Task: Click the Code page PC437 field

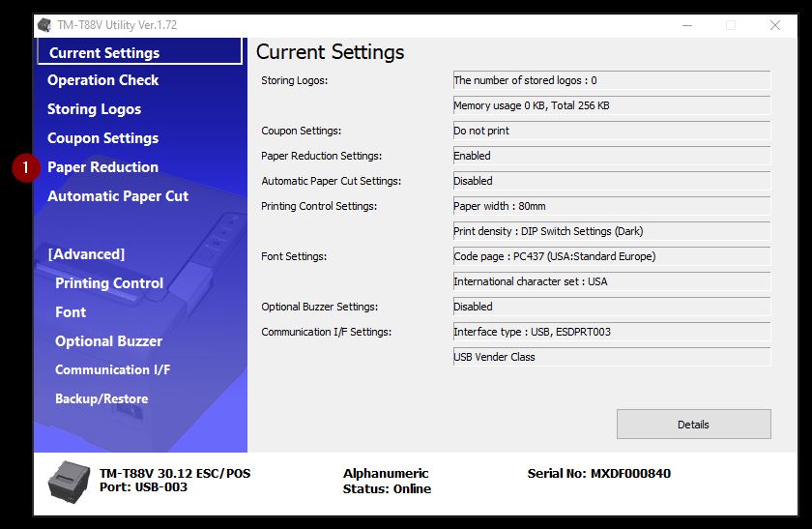Action: tap(612, 256)
